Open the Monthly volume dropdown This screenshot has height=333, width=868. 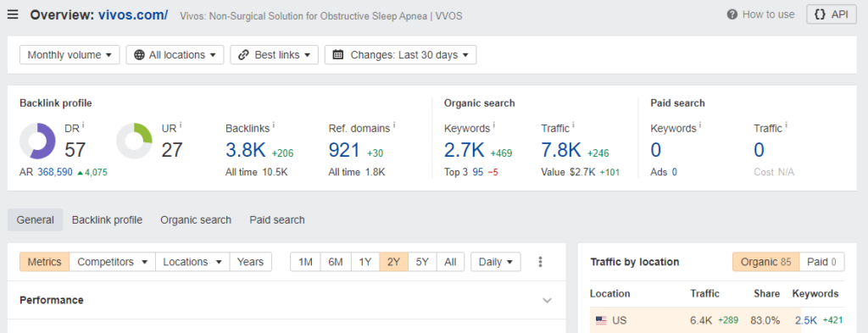point(70,55)
